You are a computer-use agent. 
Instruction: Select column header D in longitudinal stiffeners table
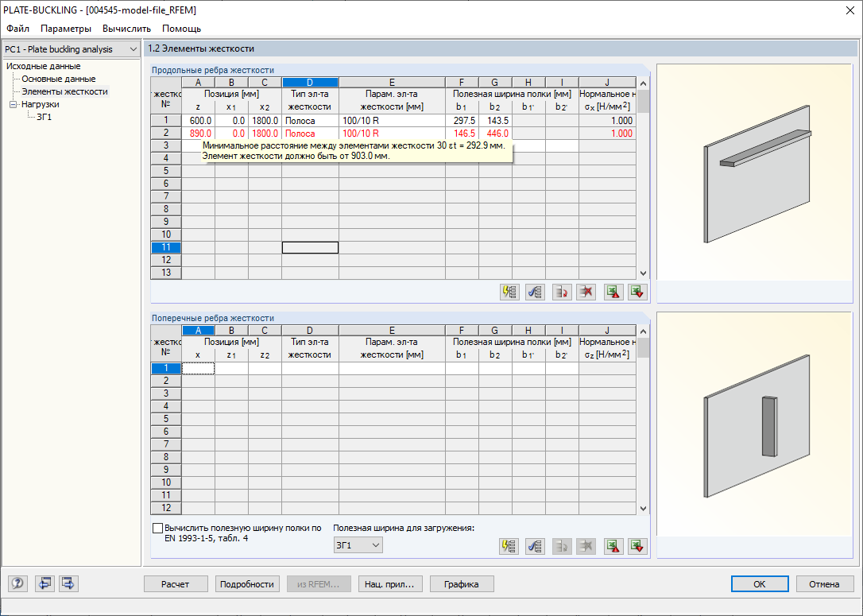pos(310,83)
